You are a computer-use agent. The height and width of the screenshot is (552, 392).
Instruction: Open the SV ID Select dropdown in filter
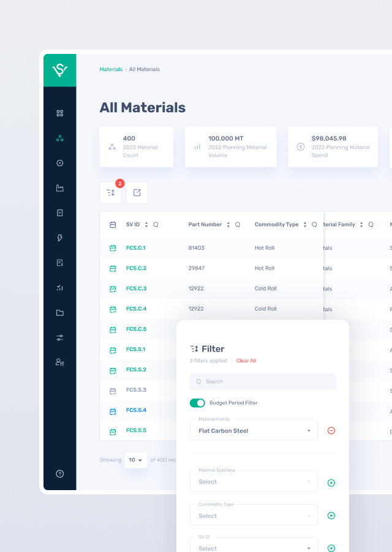click(254, 545)
